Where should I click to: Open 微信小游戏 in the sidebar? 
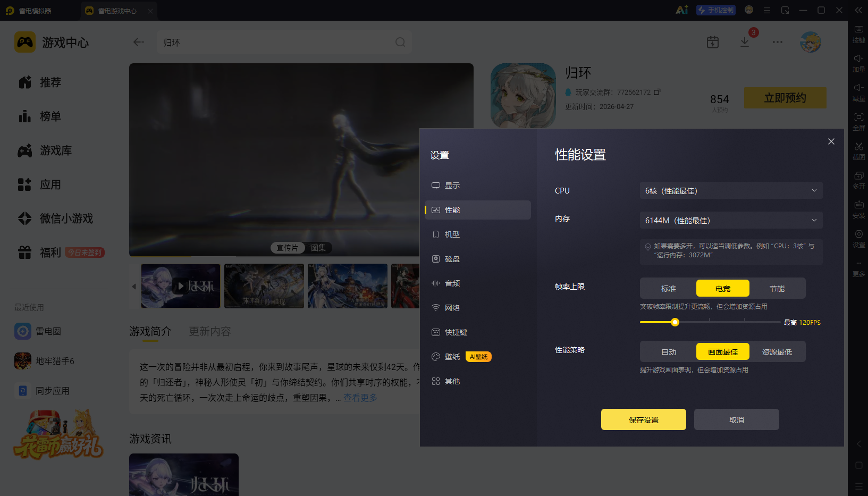[x=56, y=218]
